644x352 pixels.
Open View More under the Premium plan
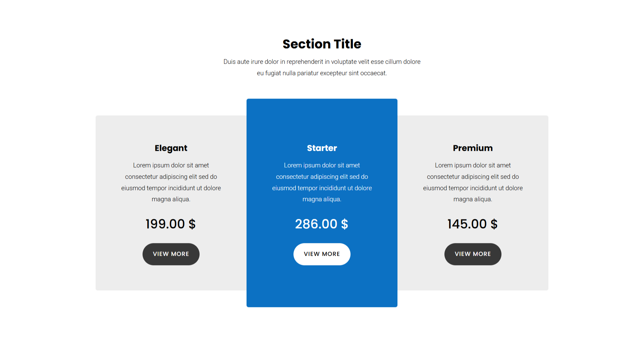(x=473, y=254)
